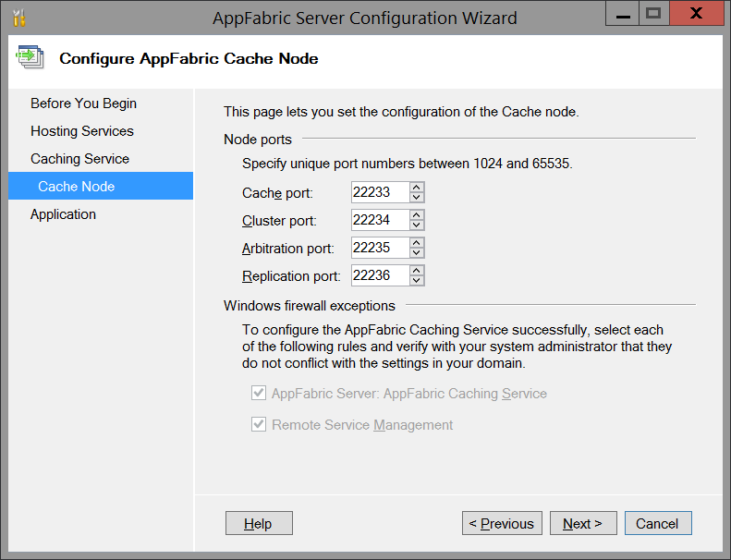Increase the Arbitration port with up arrow
This screenshot has height=560, width=731.
click(x=417, y=242)
